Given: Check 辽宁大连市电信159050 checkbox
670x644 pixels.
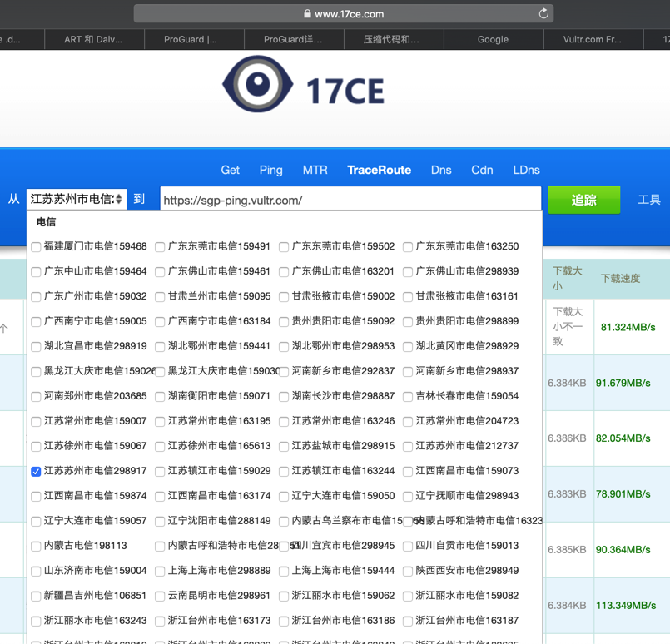Looking at the screenshot, I should (x=284, y=496).
